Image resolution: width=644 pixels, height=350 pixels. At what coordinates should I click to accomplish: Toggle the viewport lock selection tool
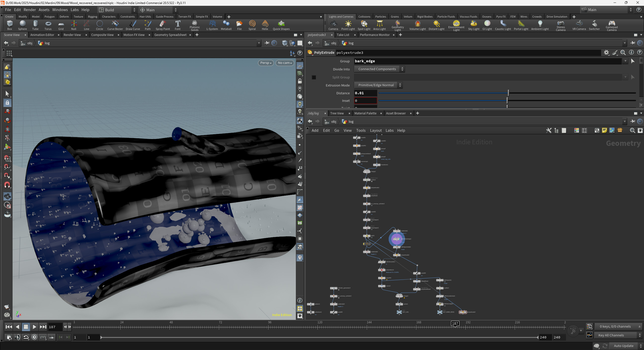click(7, 103)
